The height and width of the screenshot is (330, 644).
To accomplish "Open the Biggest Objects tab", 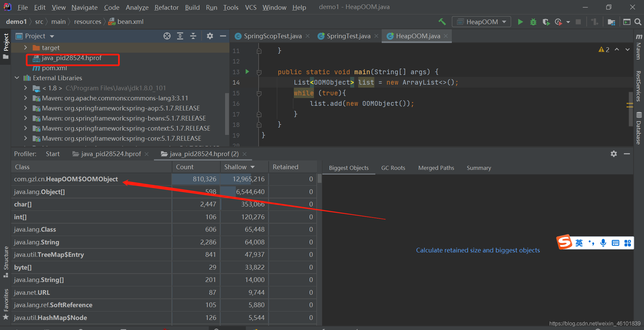I will [348, 168].
